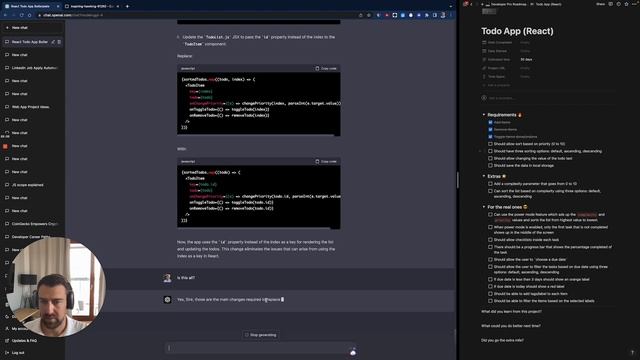Click 'Add a property' in Notion
The height and width of the screenshot is (360, 640).
[496, 85]
